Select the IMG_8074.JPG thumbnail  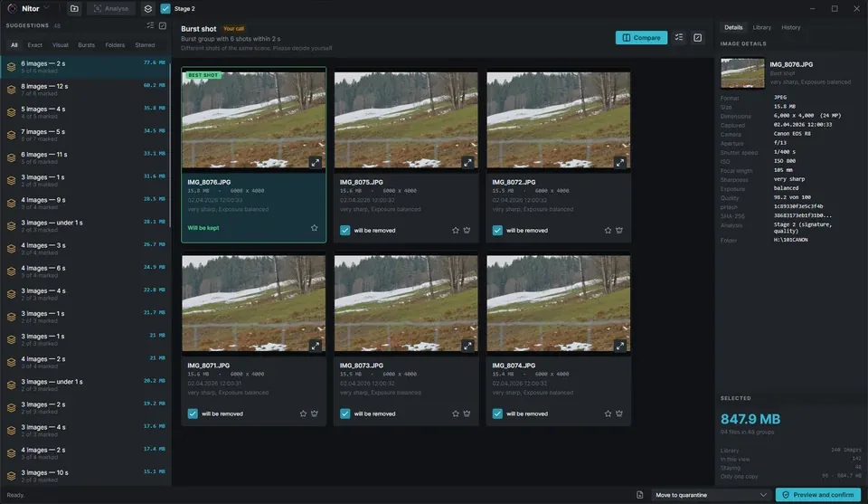click(x=558, y=303)
